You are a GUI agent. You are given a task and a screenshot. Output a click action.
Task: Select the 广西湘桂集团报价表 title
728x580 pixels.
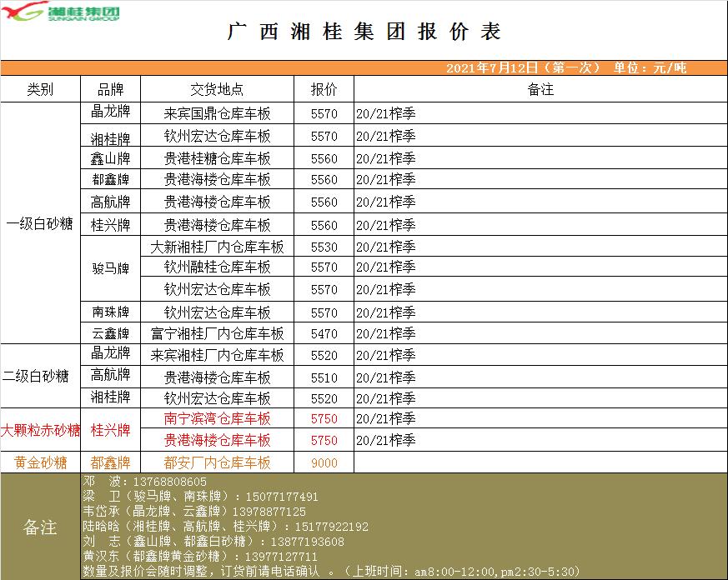364,32
